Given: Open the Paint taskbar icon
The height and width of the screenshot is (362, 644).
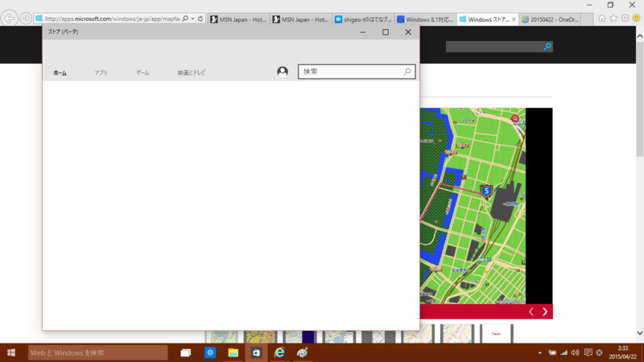Looking at the screenshot, I should (x=303, y=352).
